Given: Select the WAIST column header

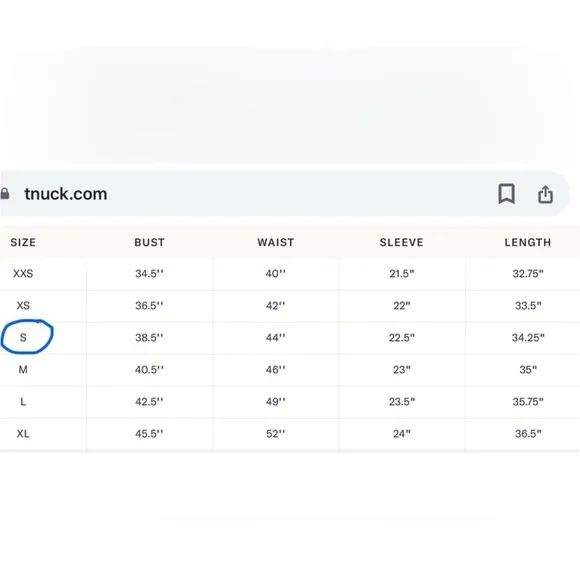Looking at the screenshot, I should pyautogui.click(x=276, y=242).
